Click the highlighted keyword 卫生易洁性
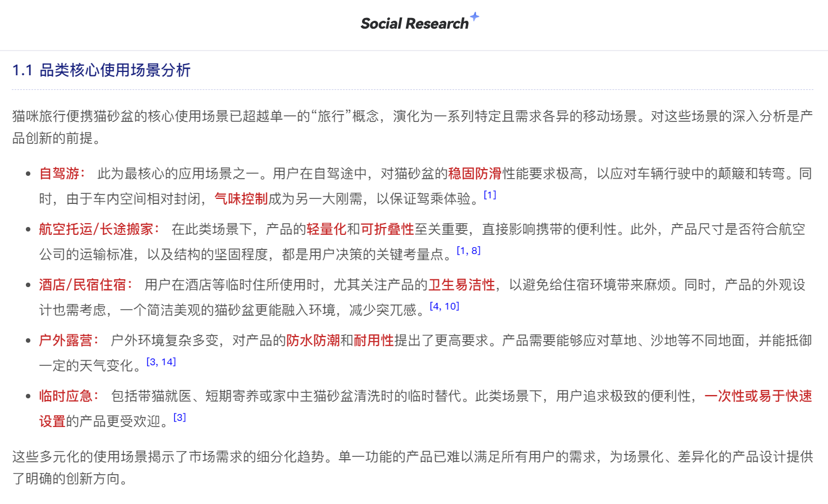The width and height of the screenshot is (828, 504). [461, 285]
